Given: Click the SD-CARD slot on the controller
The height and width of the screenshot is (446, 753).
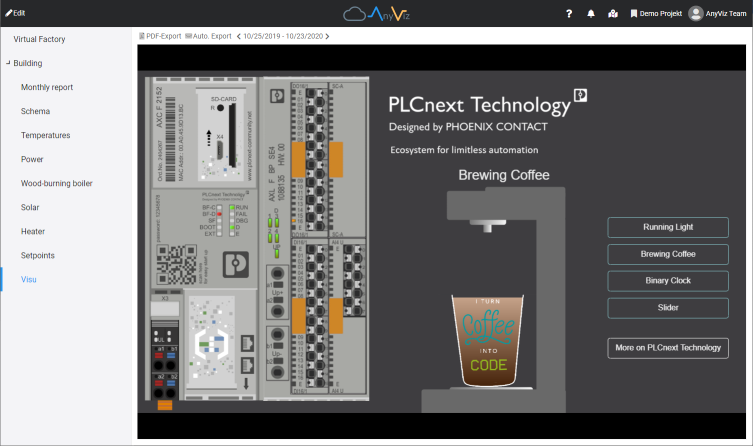Looking at the screenshot, I should coord(232,135).
